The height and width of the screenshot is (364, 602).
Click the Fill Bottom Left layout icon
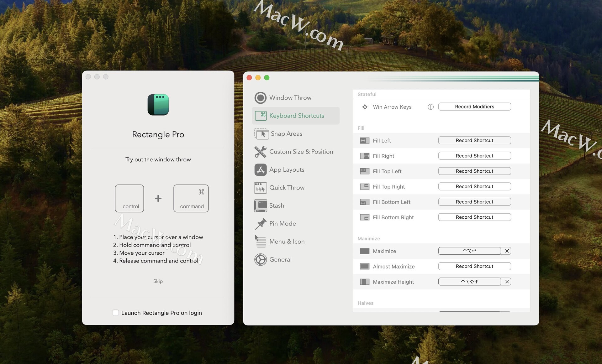pyautogui.click(x=365, y=202)
